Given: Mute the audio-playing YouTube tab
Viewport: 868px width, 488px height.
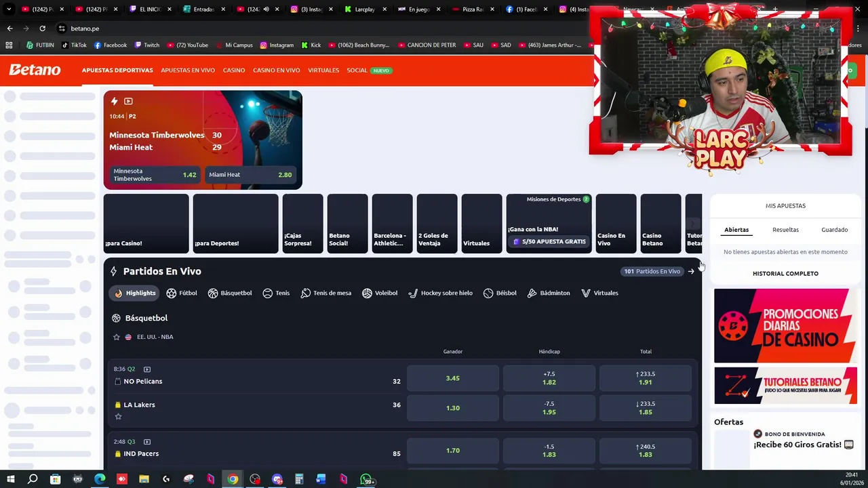Looking at the screenshot, I should pos(266,9).
